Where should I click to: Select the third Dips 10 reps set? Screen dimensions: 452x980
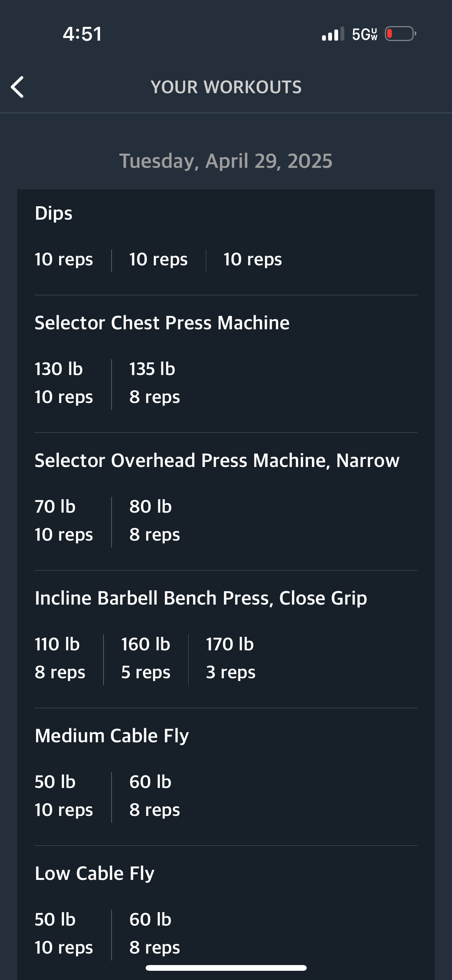click(253, 260)
